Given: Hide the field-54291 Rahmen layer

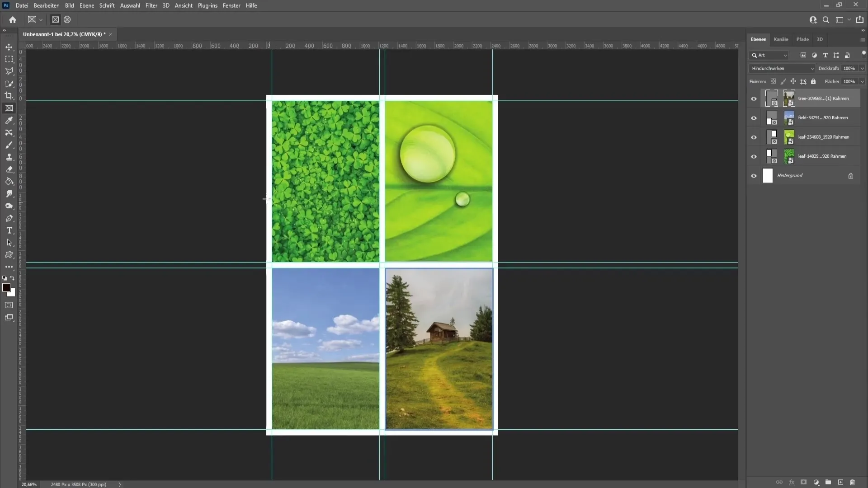Looking at the screenshot, I should coord(754,118).
